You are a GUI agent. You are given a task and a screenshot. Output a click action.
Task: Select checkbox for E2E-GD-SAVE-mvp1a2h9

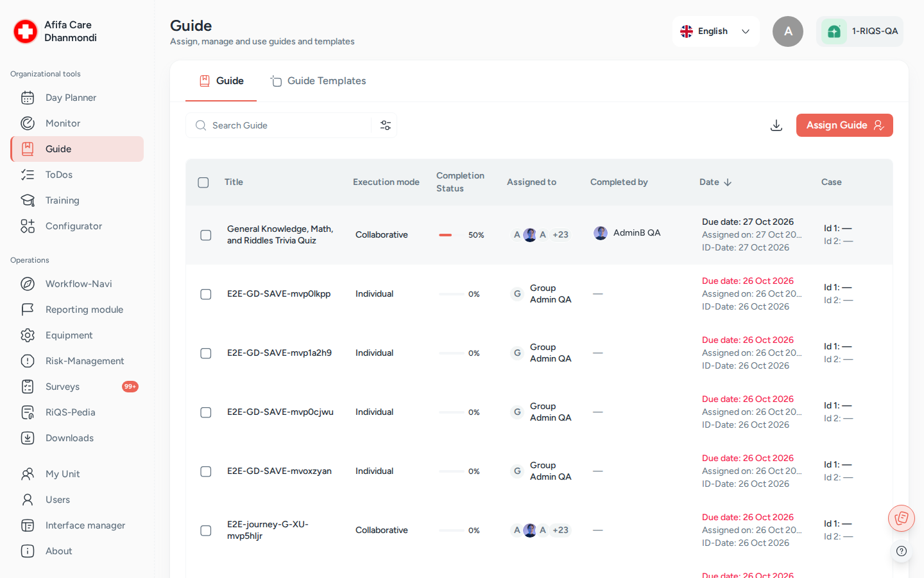point(206,353)
